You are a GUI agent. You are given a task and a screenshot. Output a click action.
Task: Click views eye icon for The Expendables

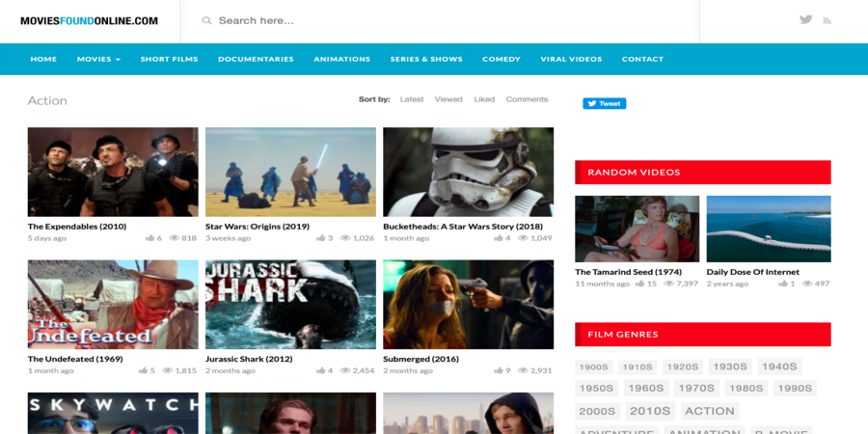coord(174,238)
